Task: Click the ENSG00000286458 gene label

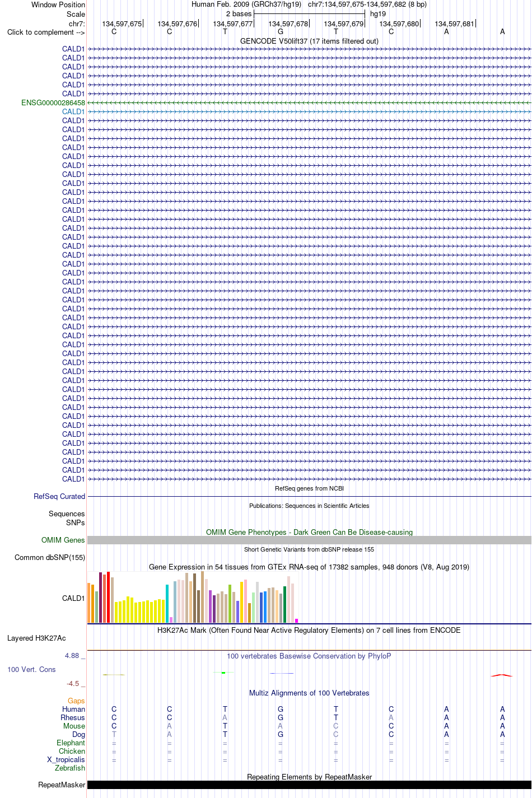Action: [53, 102]
